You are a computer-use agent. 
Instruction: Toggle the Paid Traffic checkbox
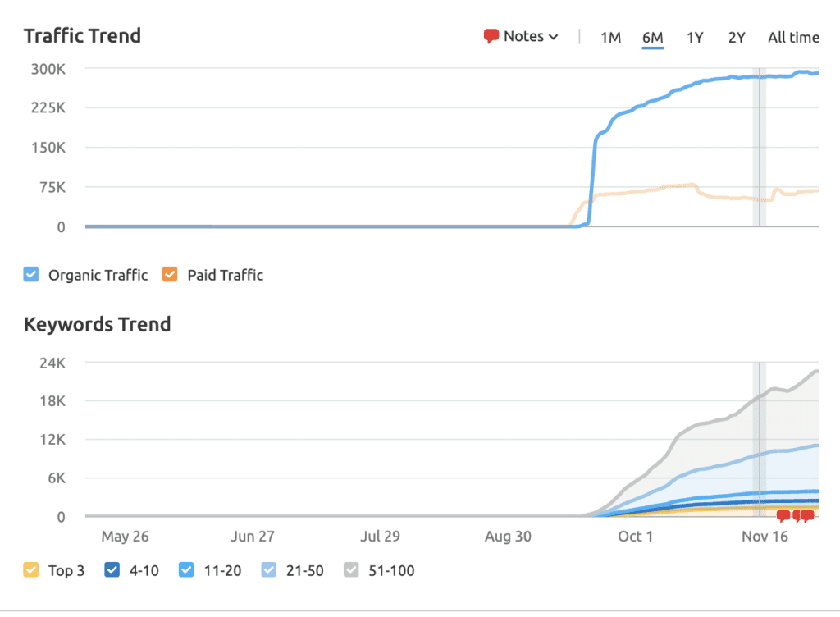[x=170, y=274]
